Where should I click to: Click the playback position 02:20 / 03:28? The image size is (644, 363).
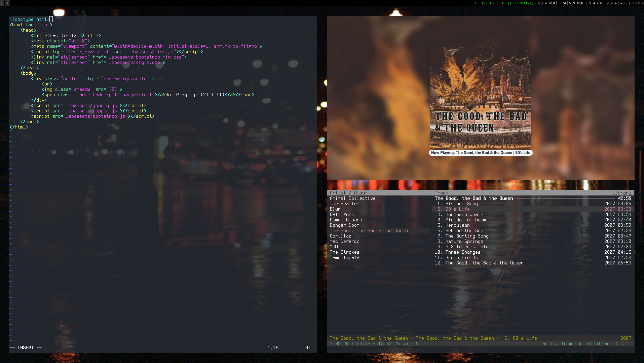[x=352, y=344]
